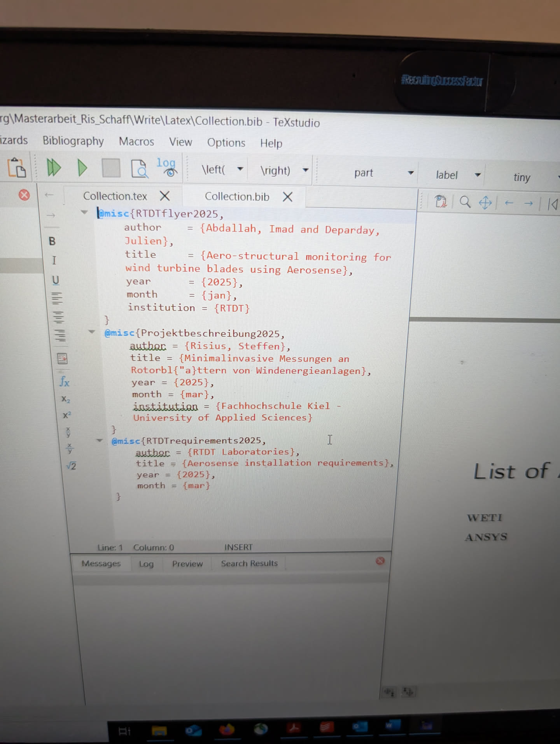Image resolution: width=560 pixels, height=744 pixels.
Task: Collapse the RTDTflyer2025 misc entry
Action: coord(84,212)
